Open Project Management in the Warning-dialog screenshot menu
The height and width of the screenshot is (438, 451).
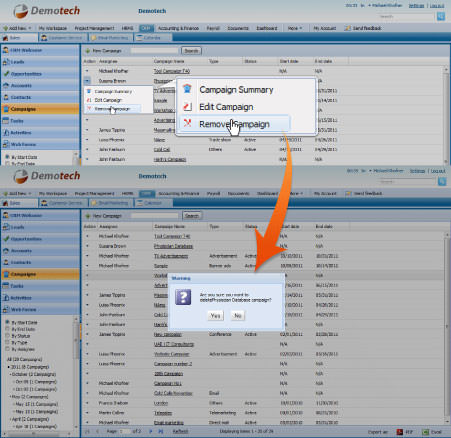point(94,193)
